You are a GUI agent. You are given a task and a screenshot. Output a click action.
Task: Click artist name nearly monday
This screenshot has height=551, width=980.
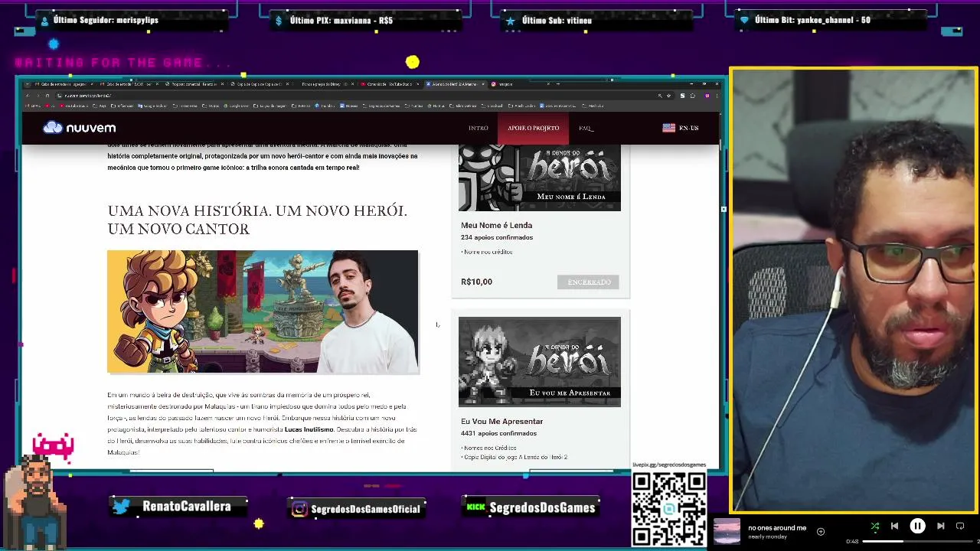767,536
